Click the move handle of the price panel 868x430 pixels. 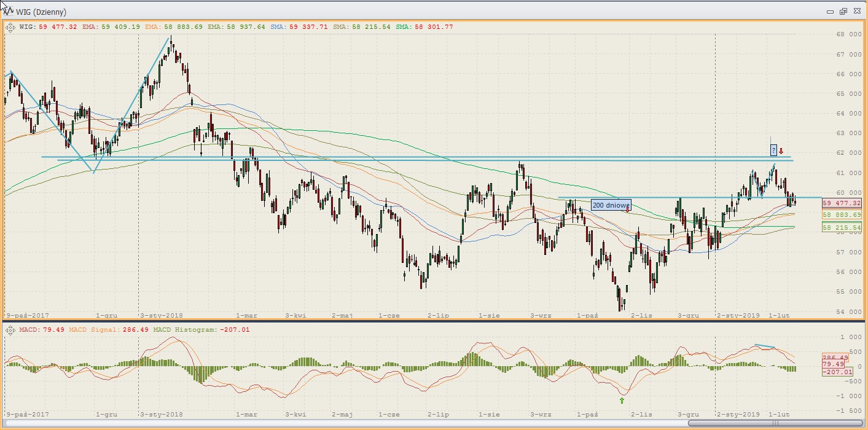point(10,27)
